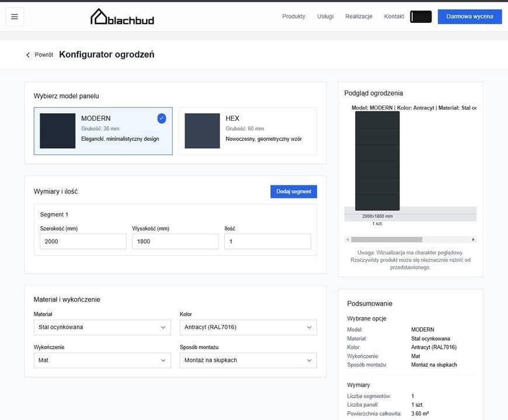
Task: Click the blue checkmark on MODERN panel
Action: [162, 118]
